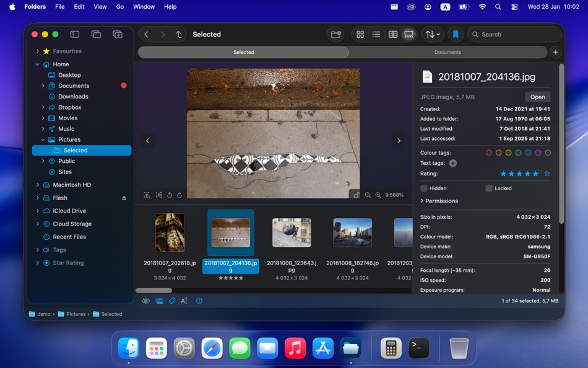Switch to list view in the toolbar
Viewport: 588px width, 368px height.
(x=376, y=34)
